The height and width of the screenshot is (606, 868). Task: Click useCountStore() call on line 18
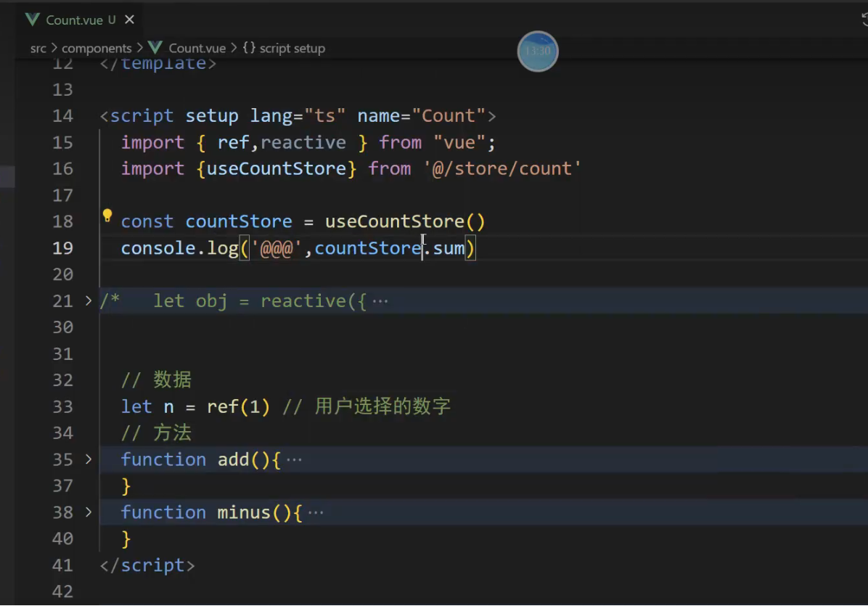click(405, 221)
